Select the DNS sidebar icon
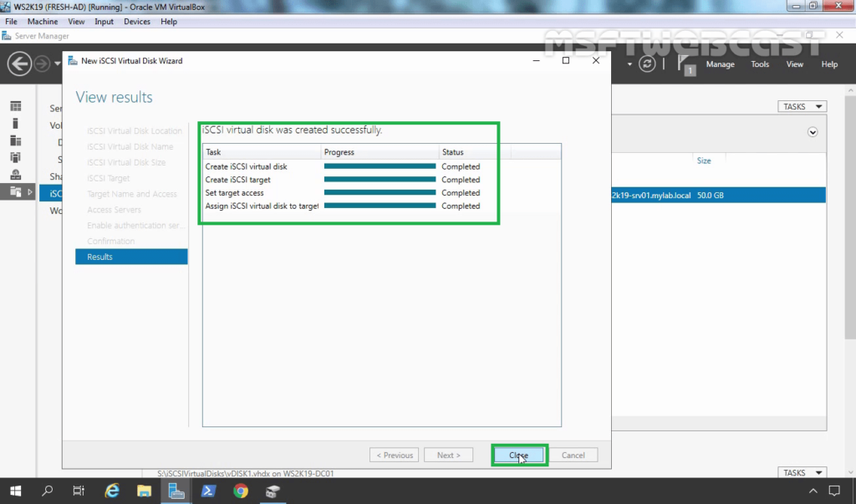Screen dimensions: 856x504 click(16, 174)
